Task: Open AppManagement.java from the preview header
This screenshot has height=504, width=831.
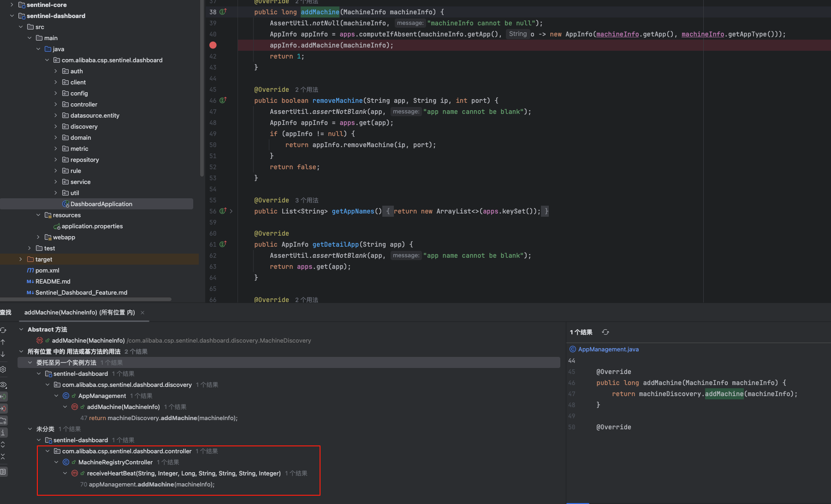Action: tap(608, 349)
